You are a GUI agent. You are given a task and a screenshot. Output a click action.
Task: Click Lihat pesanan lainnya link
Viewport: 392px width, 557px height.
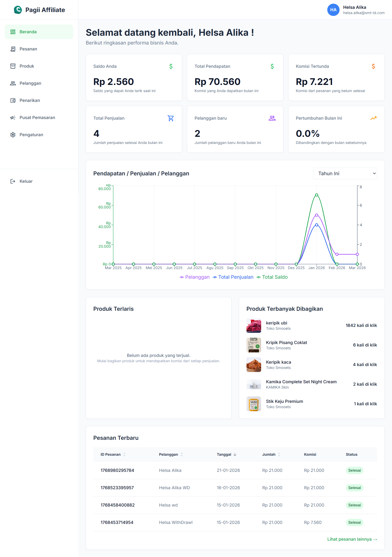coord(352,539)
